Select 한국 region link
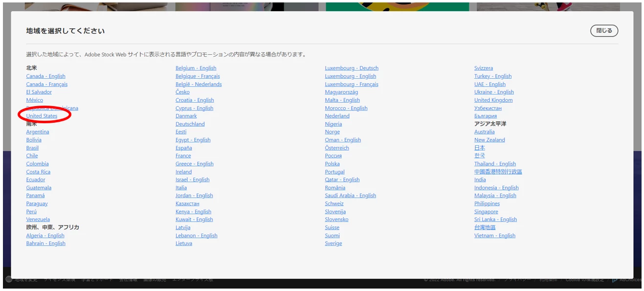 [480, 156]
